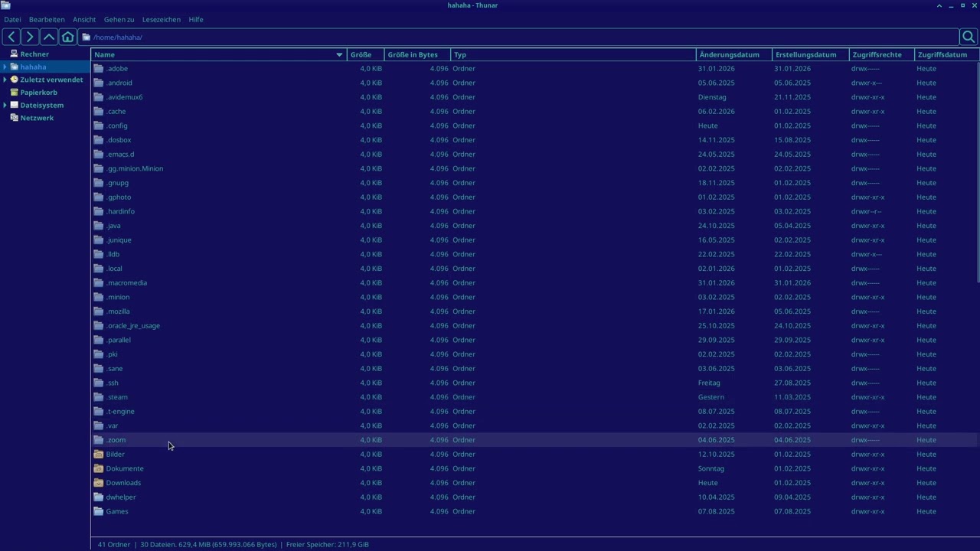Select Netzwerk label in the sidebar
Image resolution: width=980 pixels, height=551 pixels.
click(37, 118)
